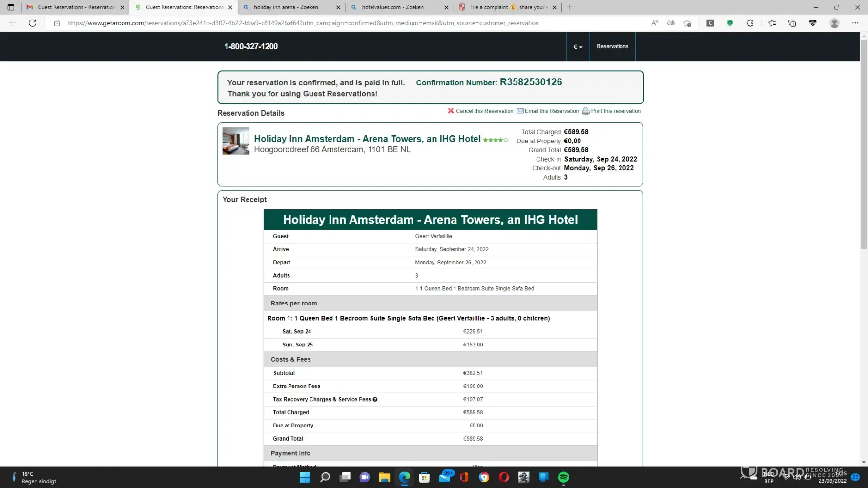Click the Cancel this Reservation red X icon
Screen dimensions: 868x488
450,111
